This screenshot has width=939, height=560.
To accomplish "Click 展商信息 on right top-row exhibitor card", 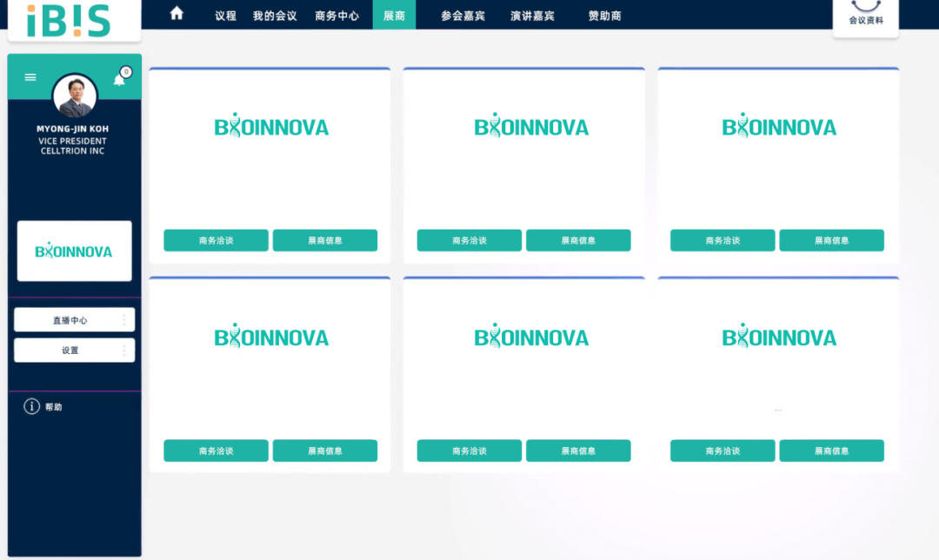I will pos(832,240).
